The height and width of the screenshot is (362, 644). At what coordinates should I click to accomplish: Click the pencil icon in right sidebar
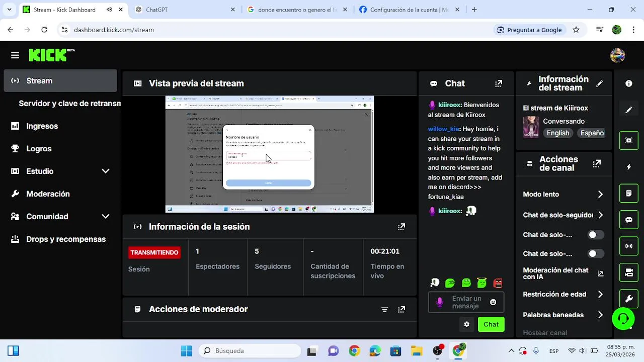629,110
